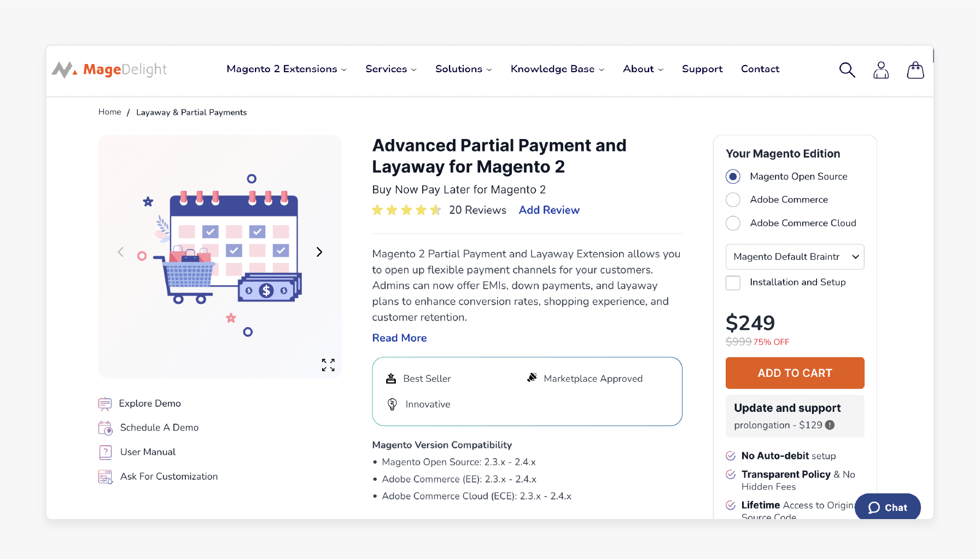Select Adobe Commerce Cloud edition
Image resolution: width=980 pixels, height=559 pixels.
coord(733,223)
